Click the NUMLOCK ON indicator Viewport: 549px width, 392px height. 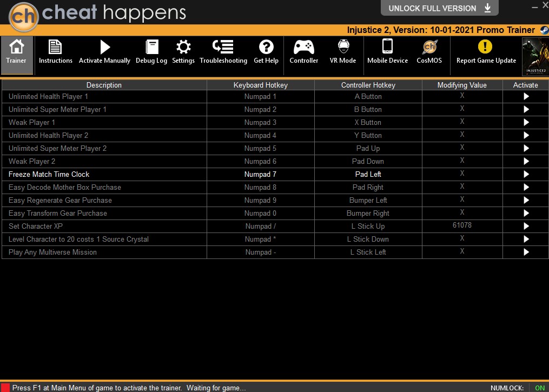click(540, 388)
